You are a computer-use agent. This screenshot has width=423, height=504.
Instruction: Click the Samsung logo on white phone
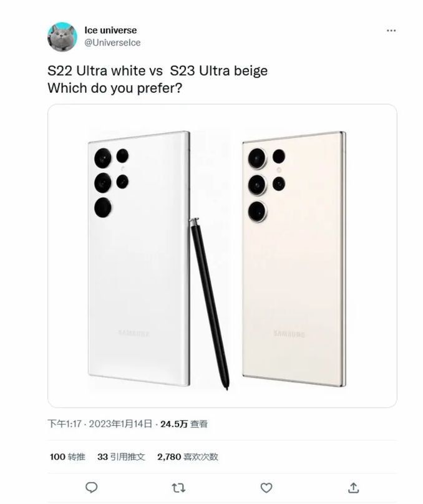coord(134,333)
